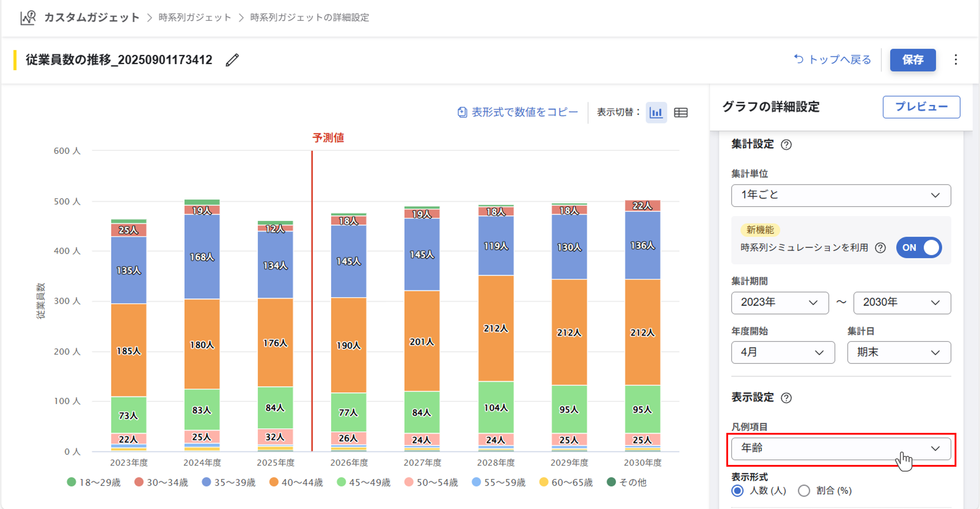Toggle 40〜44歳 orange legend swatch
Image resolution: width=980 pixels, height=509 pixels.
coord(274,482)
